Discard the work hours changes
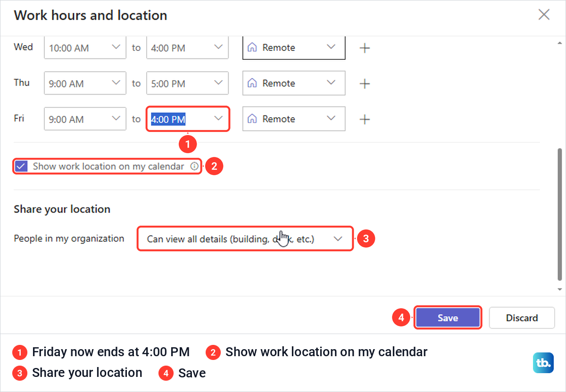The image size is (566, 392). [x=522, y=318]
